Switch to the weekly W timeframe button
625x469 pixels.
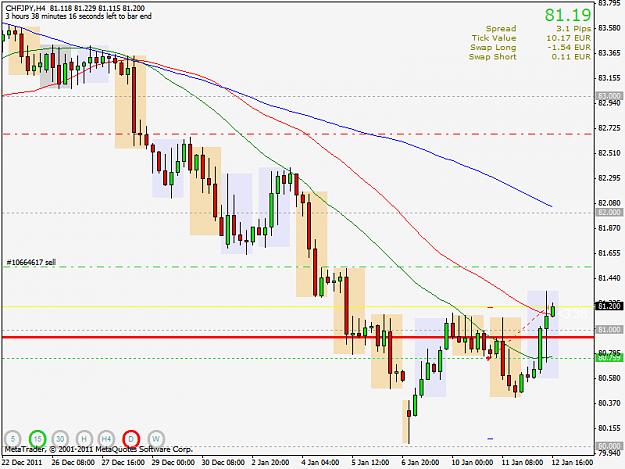(x=156, y=439)
